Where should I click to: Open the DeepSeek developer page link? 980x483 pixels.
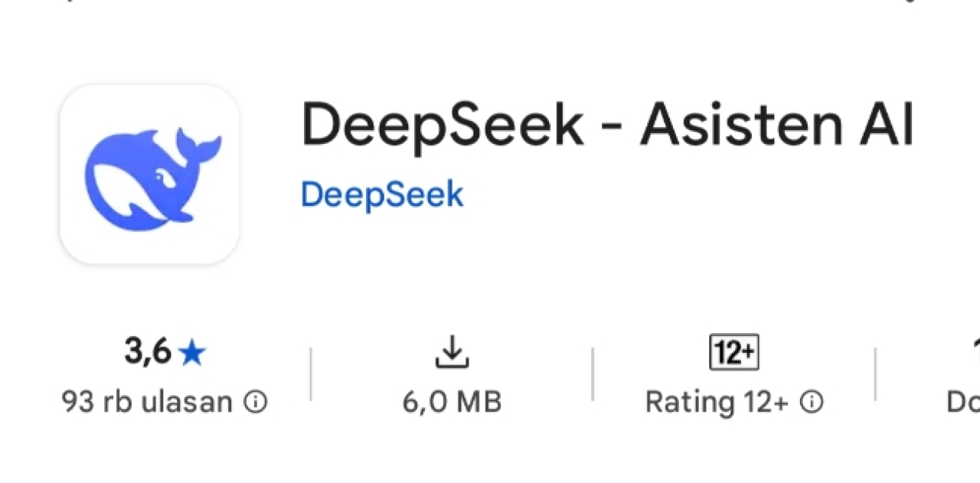click(382, 194)
